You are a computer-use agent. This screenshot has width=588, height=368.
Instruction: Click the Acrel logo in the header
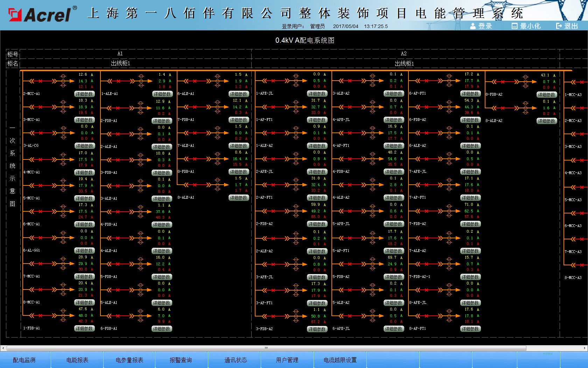[x=40, y=15]
